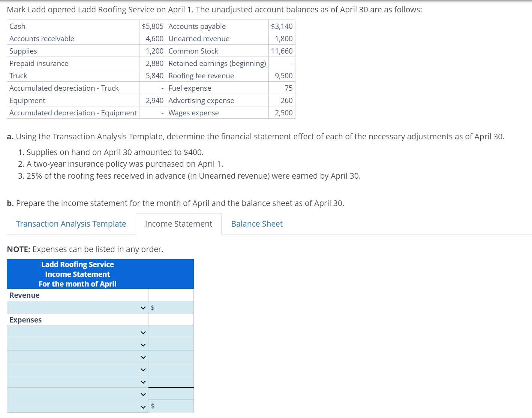The height and width of the screenshot is (418, 532).
Task: Expand the sixth expense row dropdown
Action: click(x=142, y=394)
